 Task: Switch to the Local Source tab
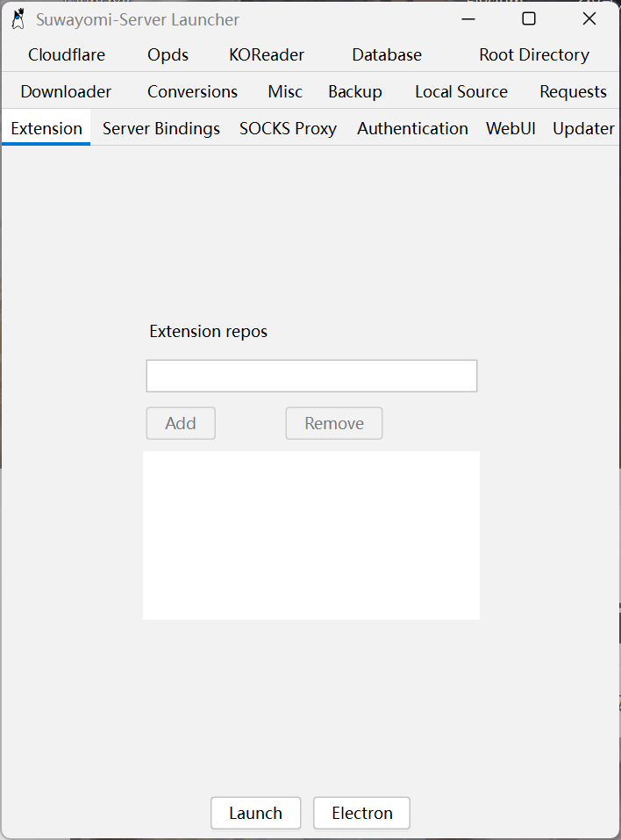coord(461,91)
